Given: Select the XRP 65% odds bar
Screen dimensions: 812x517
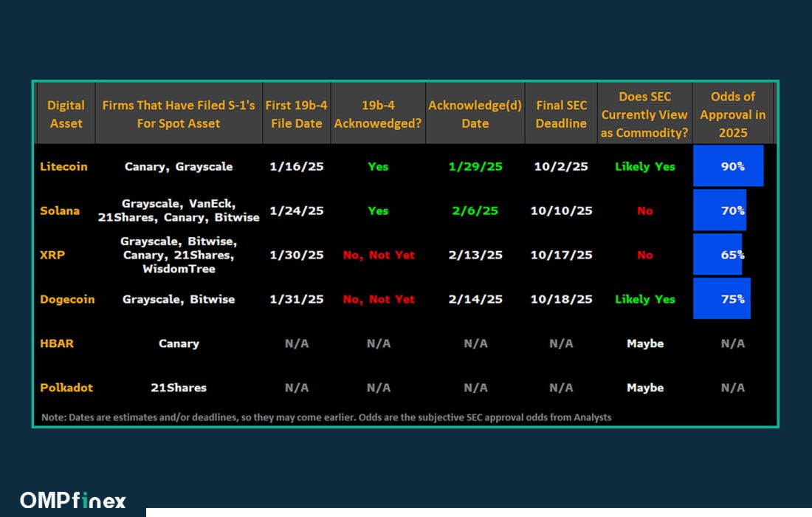Looking at the screenshot, I should (x=718, y=255).
